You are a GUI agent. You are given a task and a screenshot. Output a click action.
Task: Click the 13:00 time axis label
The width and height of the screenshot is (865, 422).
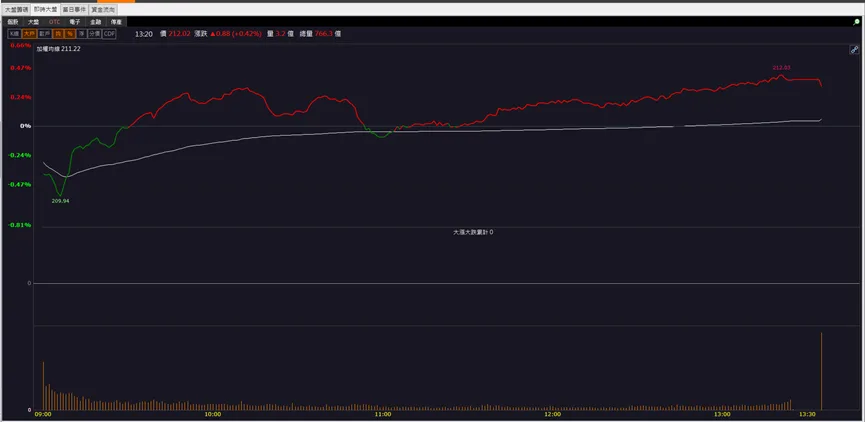click(723, 414)
